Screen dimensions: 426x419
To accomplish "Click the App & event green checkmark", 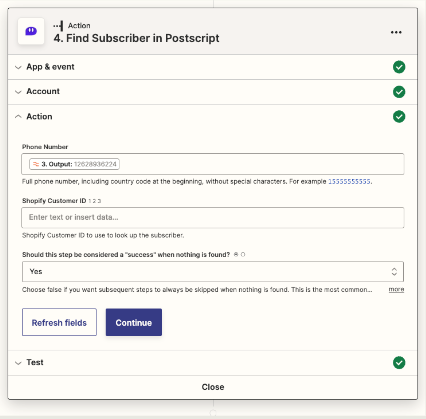I will pyautogui.click(x=399, y=67).
